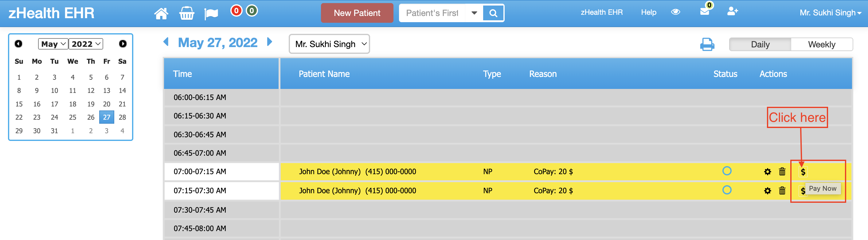Open the flag icon in header

coord(211,14)
